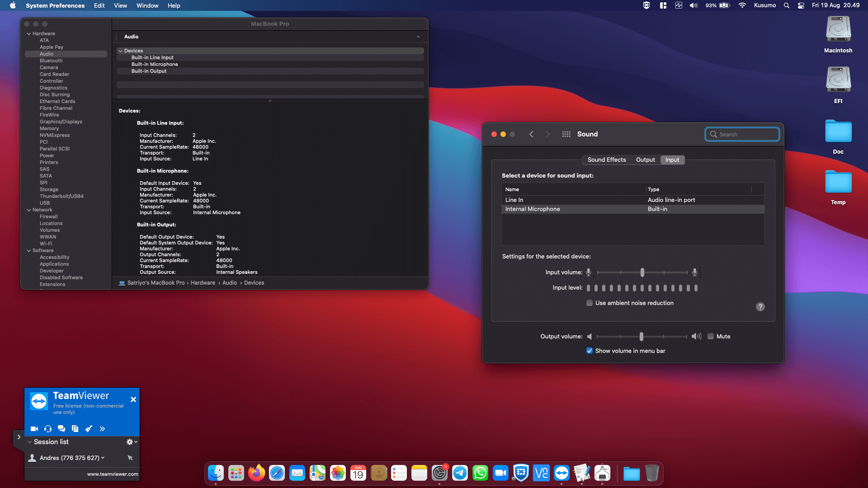Open the Window menu
Image resolution: width=868 pixels, height=488 pixels.
pos(147,5)
